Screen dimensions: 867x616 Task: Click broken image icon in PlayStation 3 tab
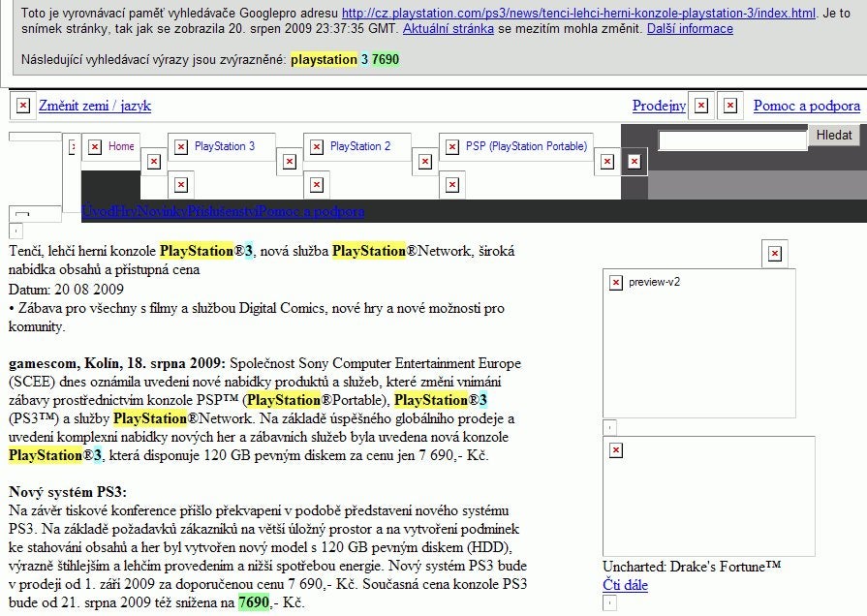[x=181, y=146]
